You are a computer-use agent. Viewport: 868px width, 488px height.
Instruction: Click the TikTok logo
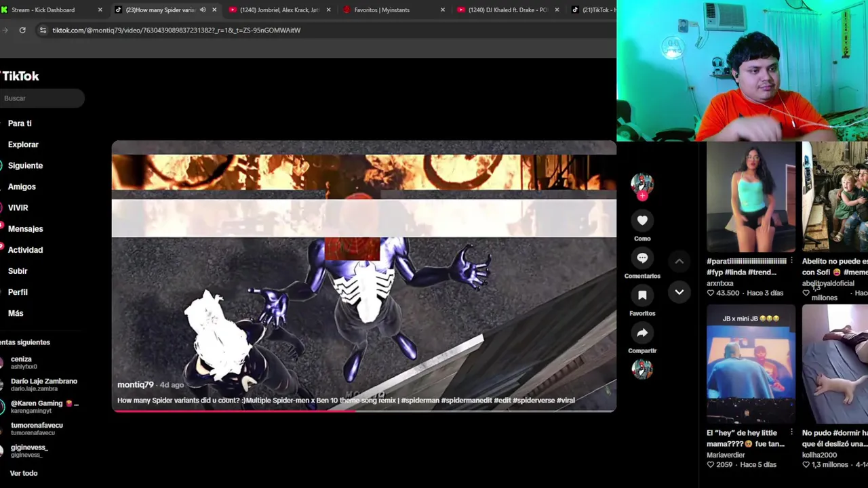click(x=20, y=76)
